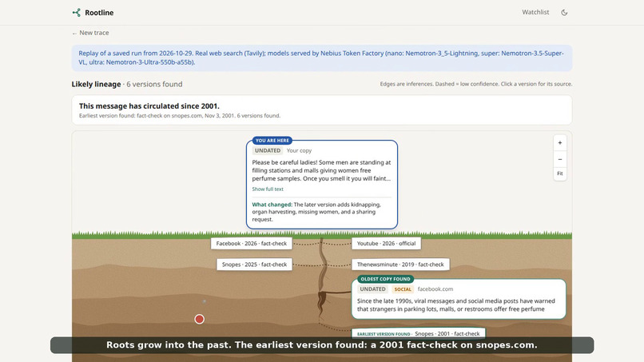Viewport: 644px width, 362px height.
Task: Zoom out on the lineage graph
Action: tap(560, 160)
